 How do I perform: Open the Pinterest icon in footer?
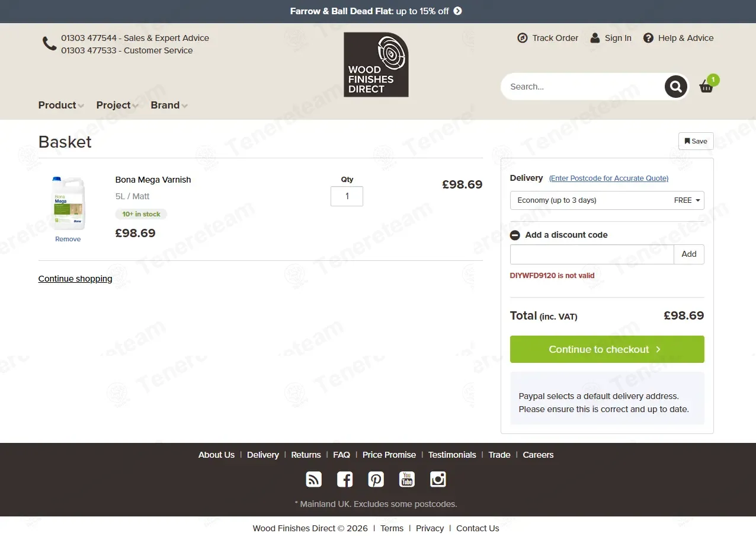point(376,479)
